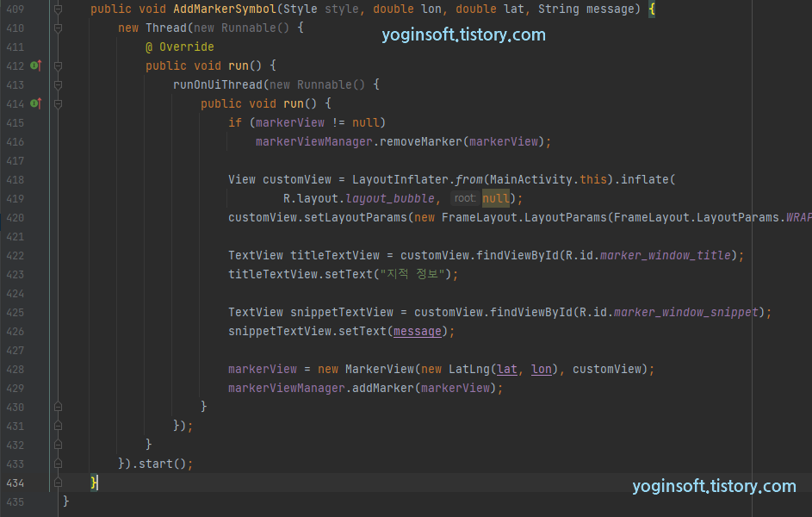Click LatLng on line 428

point(469,370)
